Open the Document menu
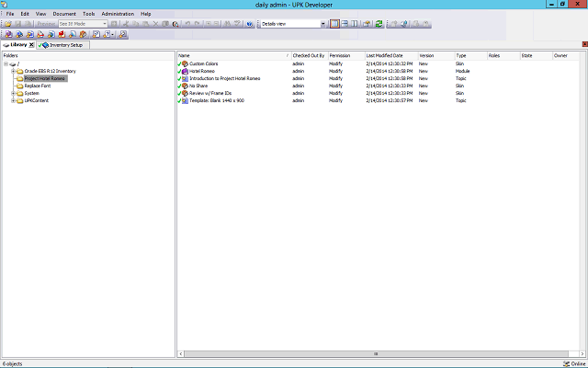 pyautogui.click(x=64, y=14)
